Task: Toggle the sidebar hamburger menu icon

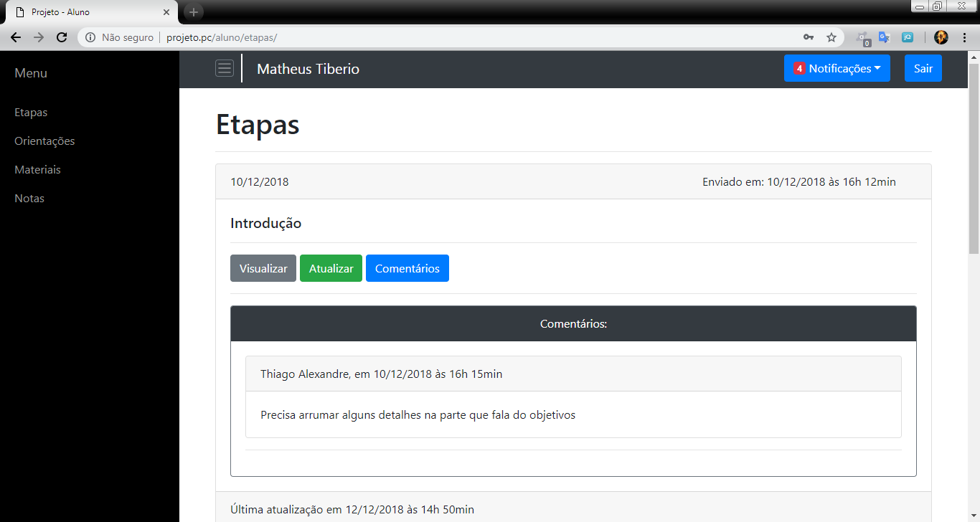Action: (225, 69)
